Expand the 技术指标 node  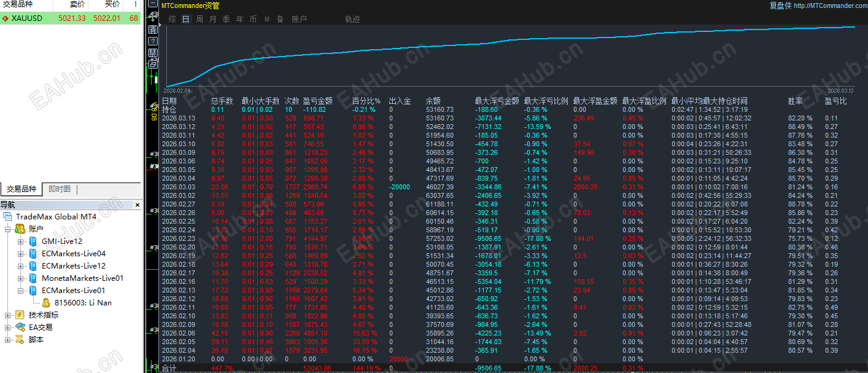[x=8, y=315]
